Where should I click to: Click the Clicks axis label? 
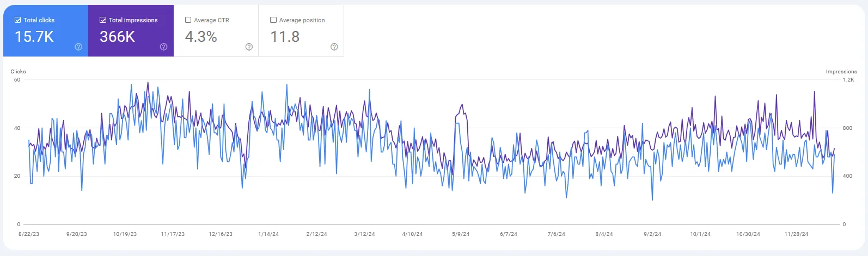(18, 71)
